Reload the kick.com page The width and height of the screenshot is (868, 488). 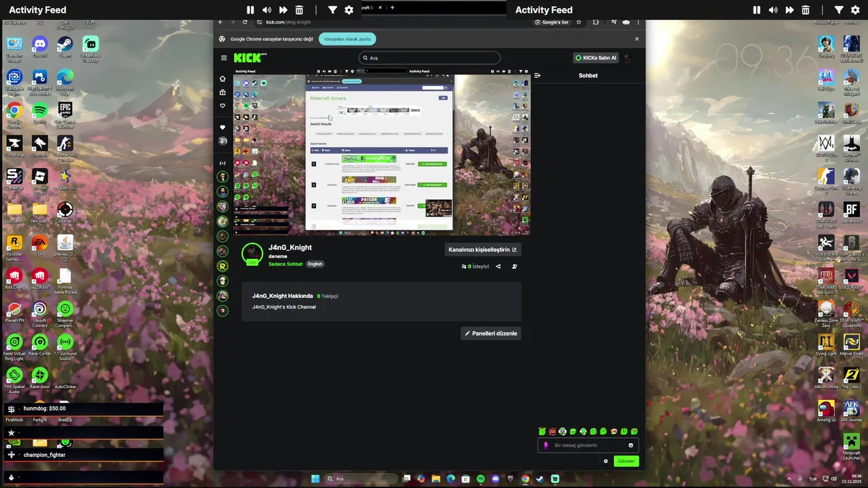coord(245,22)
